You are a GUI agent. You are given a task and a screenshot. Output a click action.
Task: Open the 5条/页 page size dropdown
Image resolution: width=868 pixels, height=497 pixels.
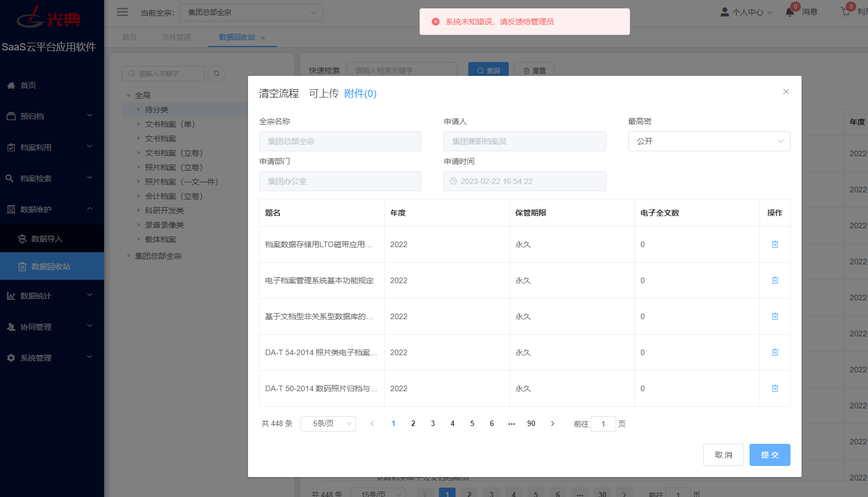pyautogui.click(x=328, y=424)
